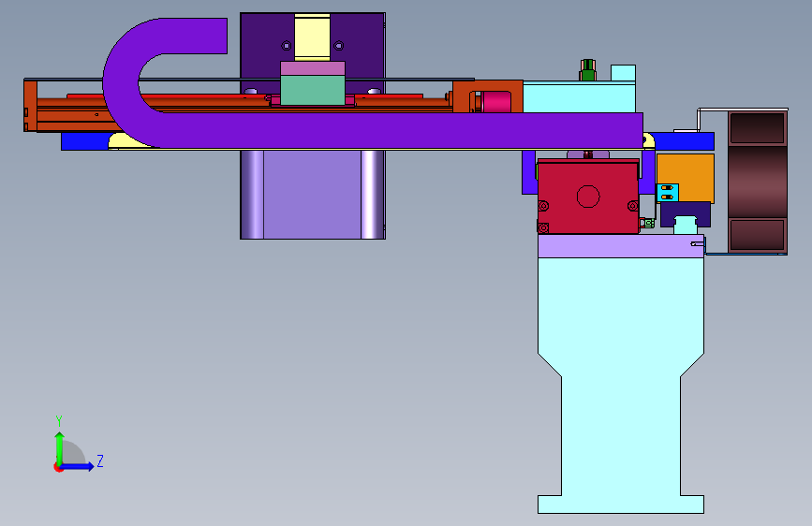Pick the wide light cyan block above the tube
This screenshot has height=526, width=812.
coord(579,96)
